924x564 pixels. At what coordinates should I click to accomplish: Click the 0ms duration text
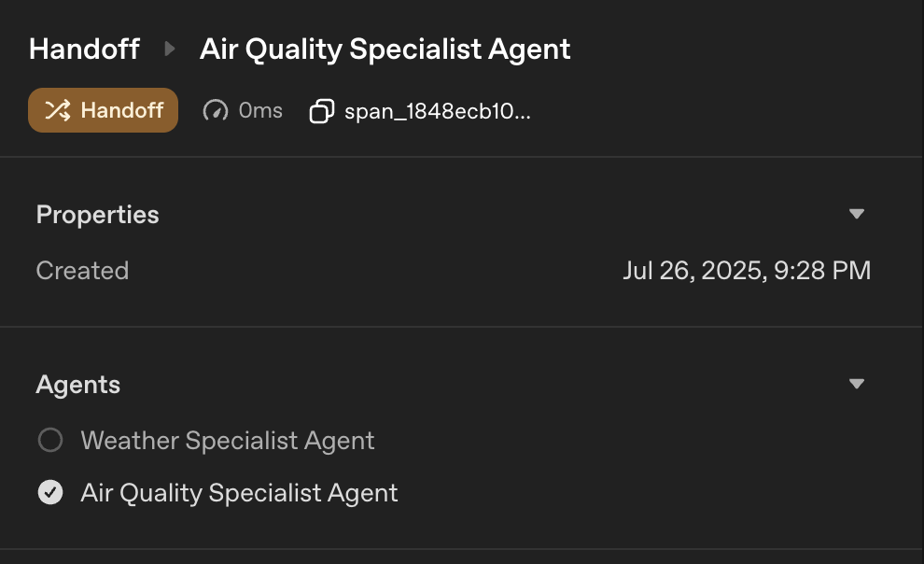pyautogui.click(x=260, y=110)
